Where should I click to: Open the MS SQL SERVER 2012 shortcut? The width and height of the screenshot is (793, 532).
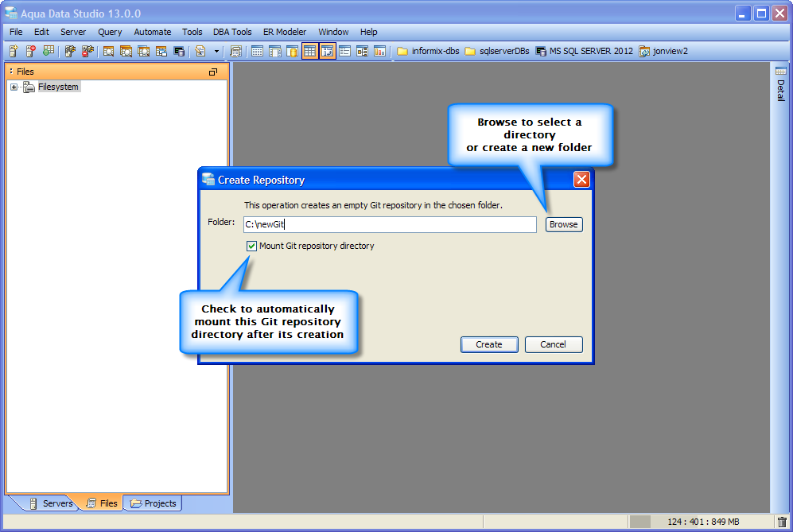[x=584, y=51]
